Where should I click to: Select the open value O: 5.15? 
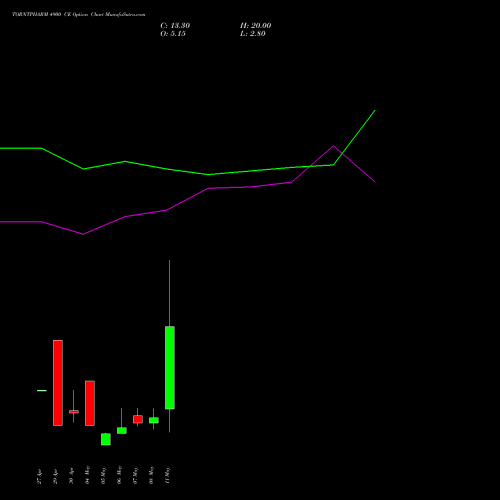173,34
